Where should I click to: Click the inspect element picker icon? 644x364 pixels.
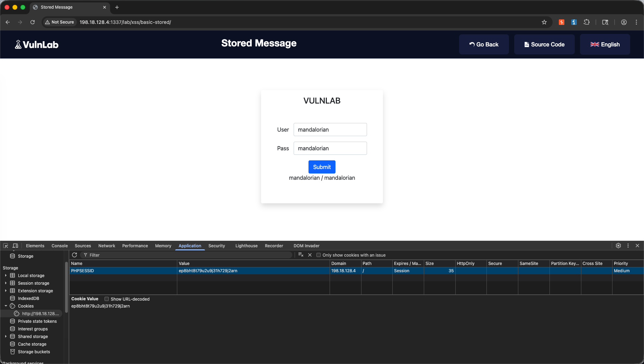[x=6, y=246]
